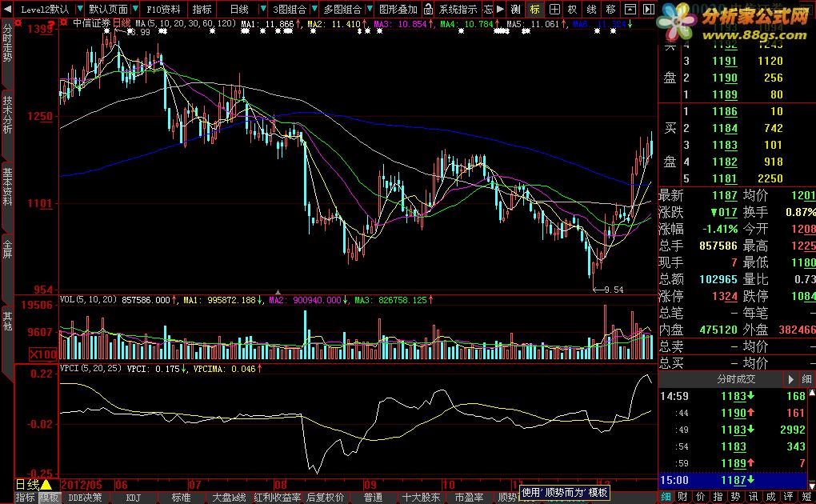Screen dimensions: 816x504
Task: Select the 大盘k线 bottom template tab
Action: [x=229, y=498]
